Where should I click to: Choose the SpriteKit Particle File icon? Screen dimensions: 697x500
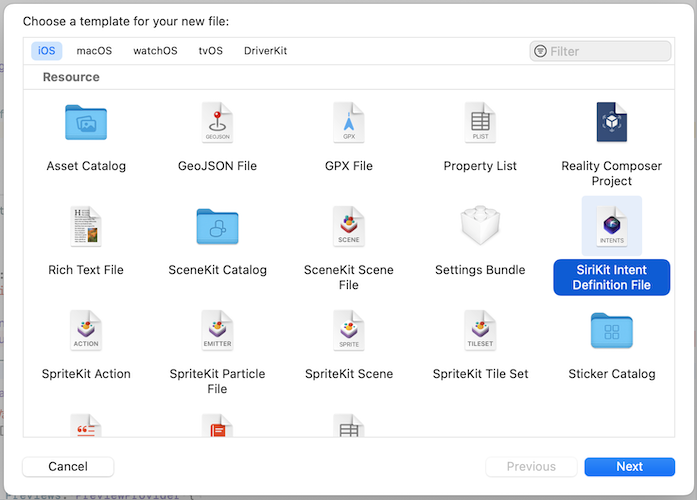pyautogui.click(x=217, y=330)
